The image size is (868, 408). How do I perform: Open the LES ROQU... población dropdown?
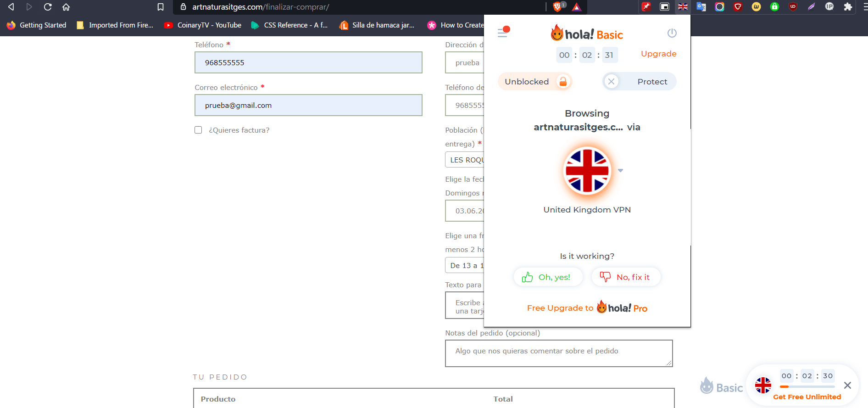(x=465, y=160)
